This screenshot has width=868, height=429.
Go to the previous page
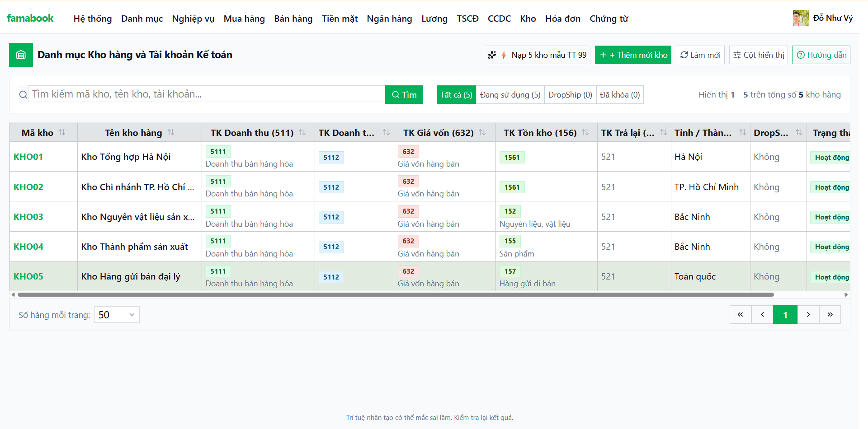click(762, 315)
